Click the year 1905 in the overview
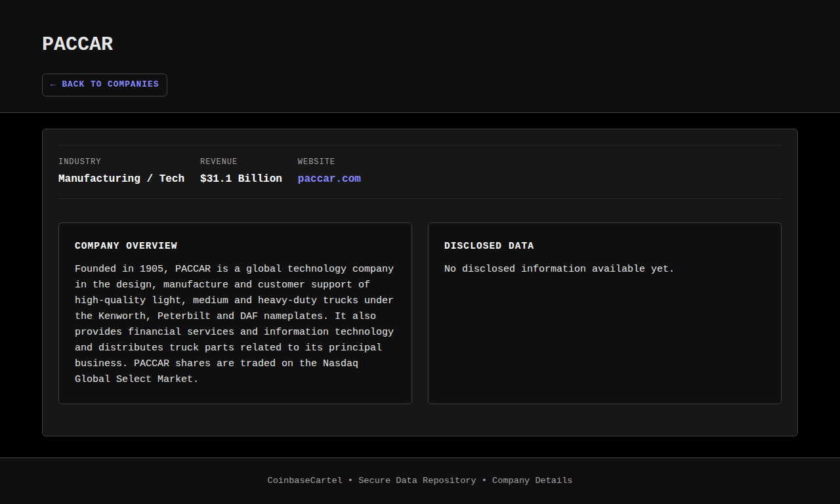The height and width of the screenshot is (504, 840). point(154,269)
